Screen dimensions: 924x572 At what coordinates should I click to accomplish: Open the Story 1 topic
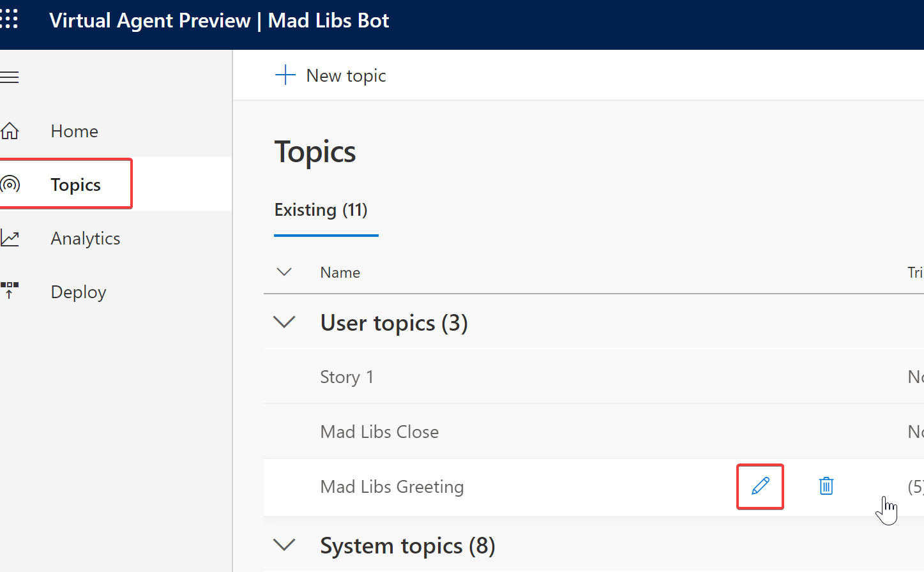point(347,377)
